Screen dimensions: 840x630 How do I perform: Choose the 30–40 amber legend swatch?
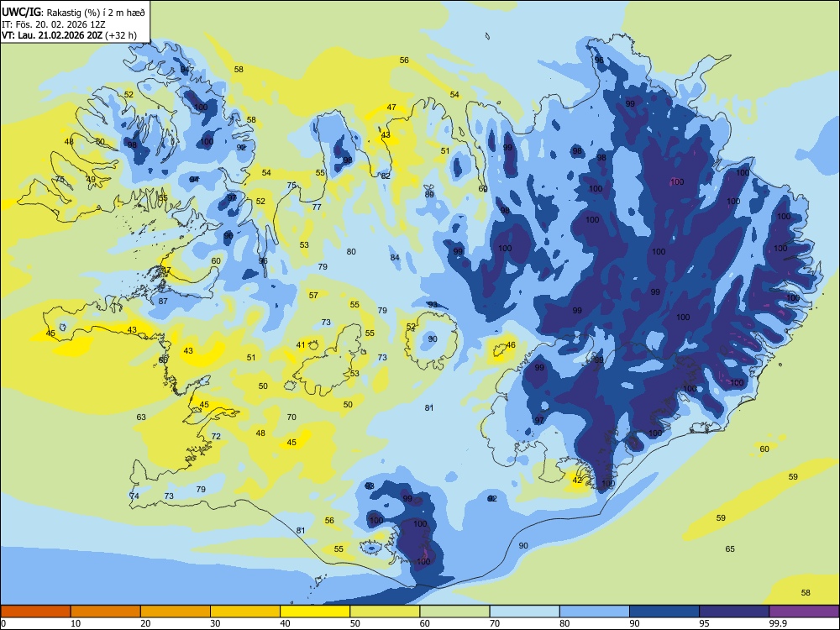pyautogui.click(x=245, y=612)
